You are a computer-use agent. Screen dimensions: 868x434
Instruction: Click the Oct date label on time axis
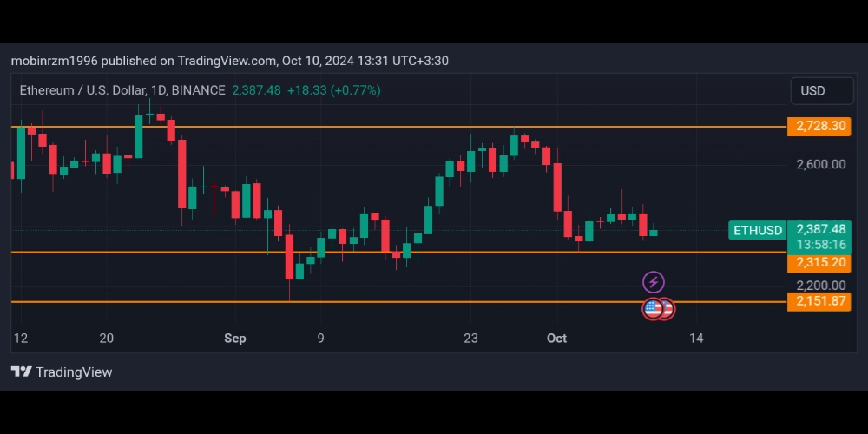click(x=556, y=339)
